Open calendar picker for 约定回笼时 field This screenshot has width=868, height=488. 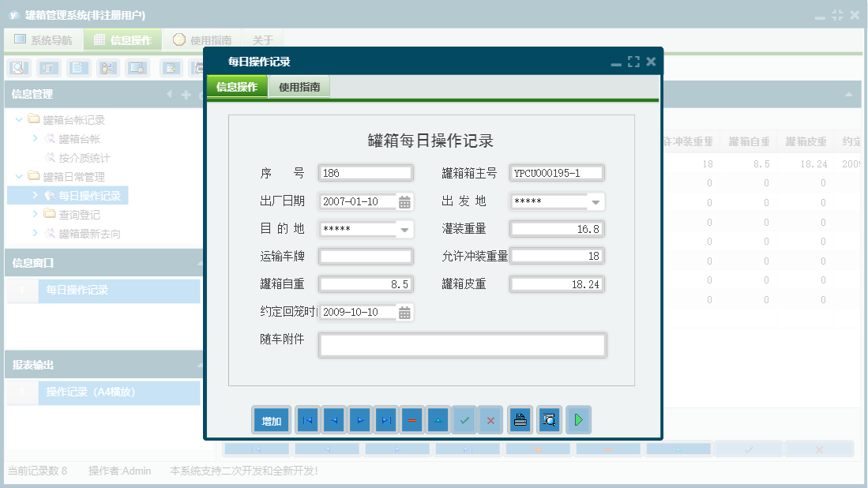pyautogui.click(x=405, y=312)
